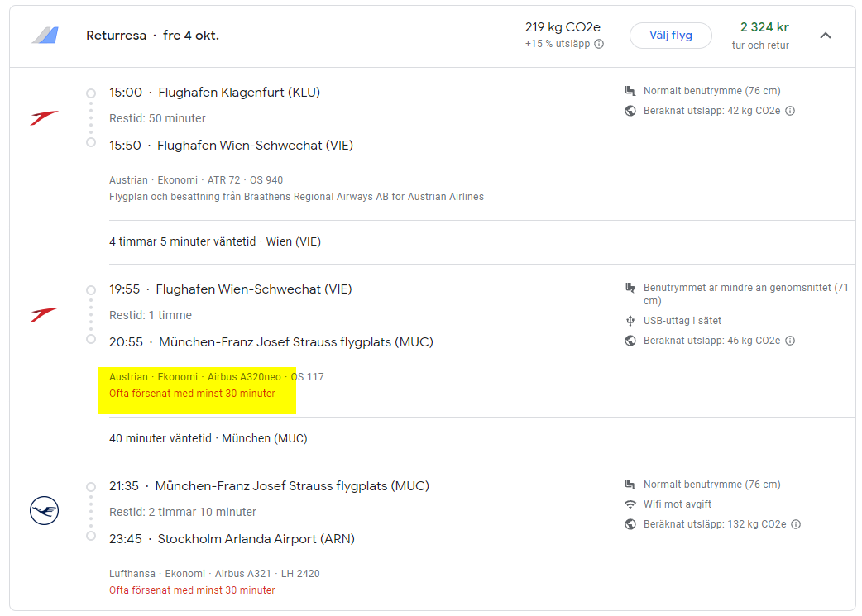This screenshot has width=862, height=616.
Task: Click the USB-uttag i sätet icon
Action: click(x=630, y=321)
